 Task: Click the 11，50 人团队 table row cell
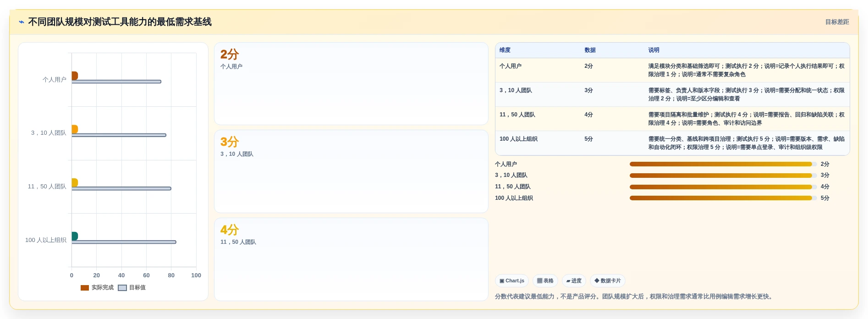pos(517,115)
